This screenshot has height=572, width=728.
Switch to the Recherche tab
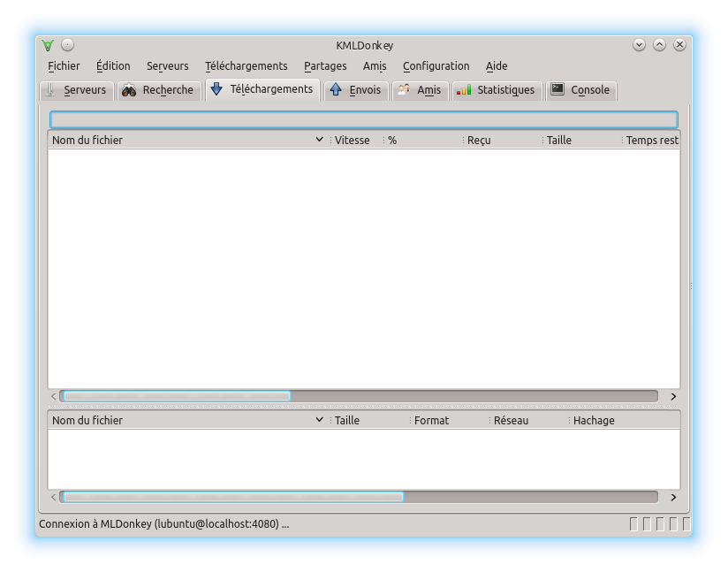pos(159,90)
